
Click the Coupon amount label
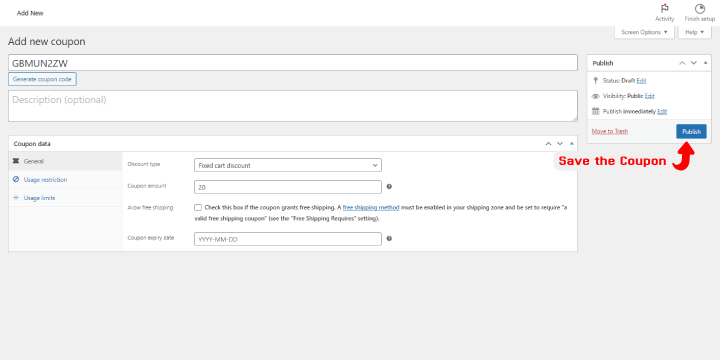[x=147, y=186]
